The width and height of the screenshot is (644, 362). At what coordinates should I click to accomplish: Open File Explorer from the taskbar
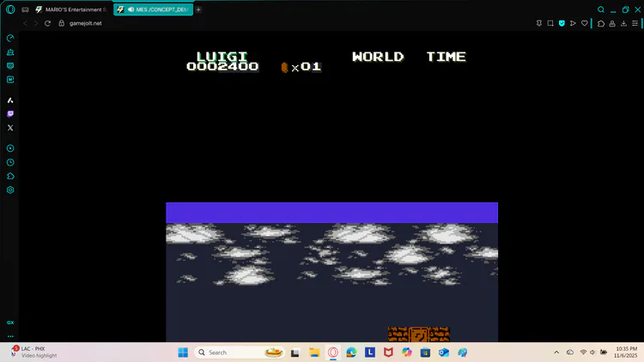(314, 353)
